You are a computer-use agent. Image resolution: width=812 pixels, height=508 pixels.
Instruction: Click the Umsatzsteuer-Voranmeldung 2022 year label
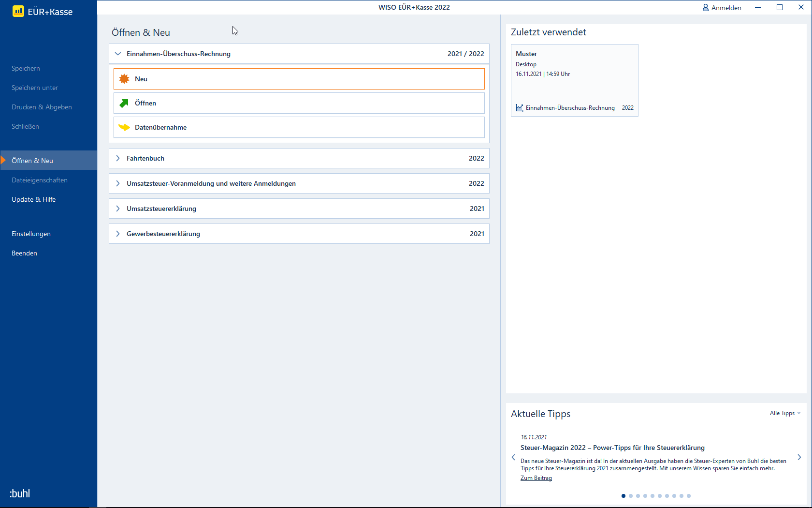click(x=476, y=183)
